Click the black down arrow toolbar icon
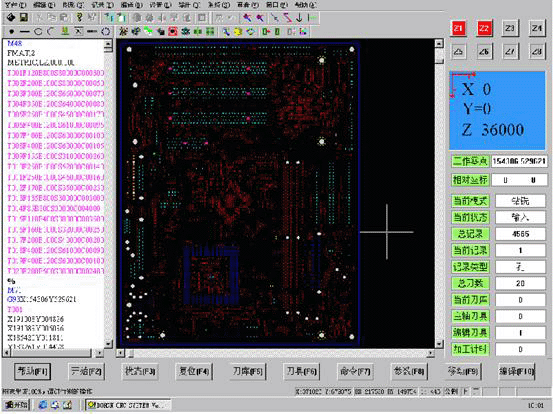Viewport: 553px width, 414px height. click(x=299, y=18)
